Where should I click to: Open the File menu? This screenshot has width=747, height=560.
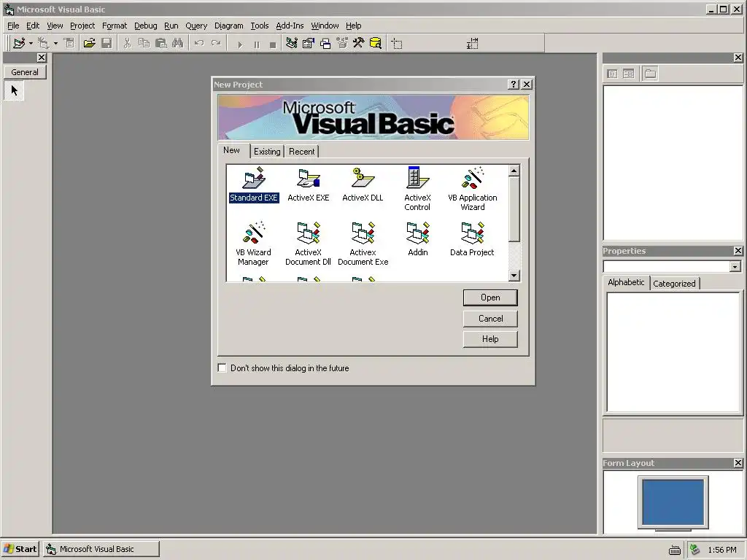tap(13, 26)
